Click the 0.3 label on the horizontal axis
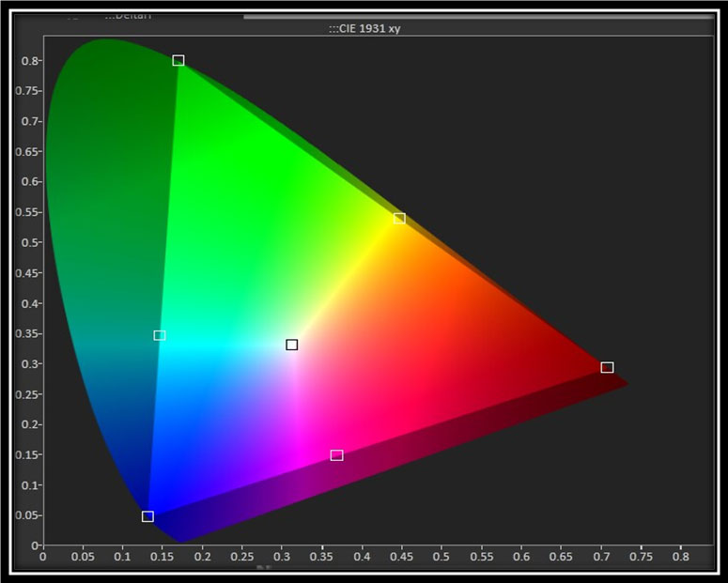The width and height of the screenshot is (728, 583). click(282, 556)
